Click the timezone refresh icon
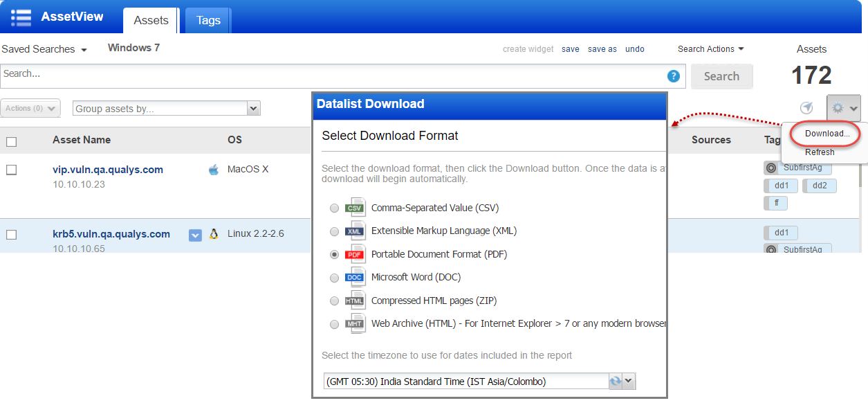 click(x=615, y=382)
